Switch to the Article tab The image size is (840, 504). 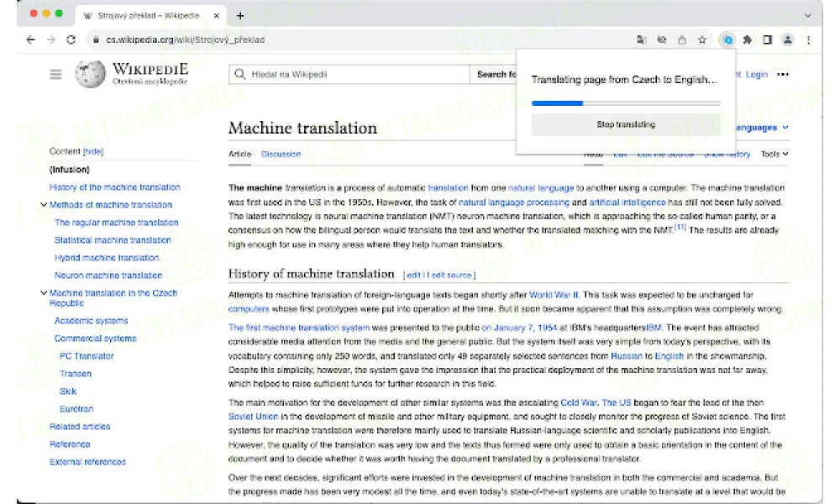(239, 154)
